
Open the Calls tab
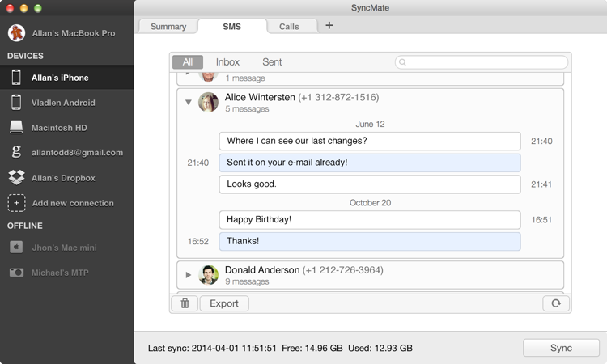[289, 27]
